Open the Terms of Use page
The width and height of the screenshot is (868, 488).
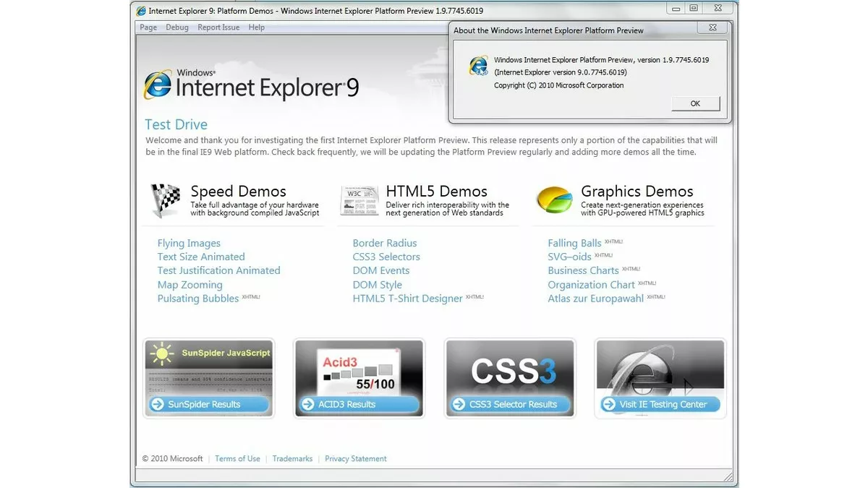[237, 458]
